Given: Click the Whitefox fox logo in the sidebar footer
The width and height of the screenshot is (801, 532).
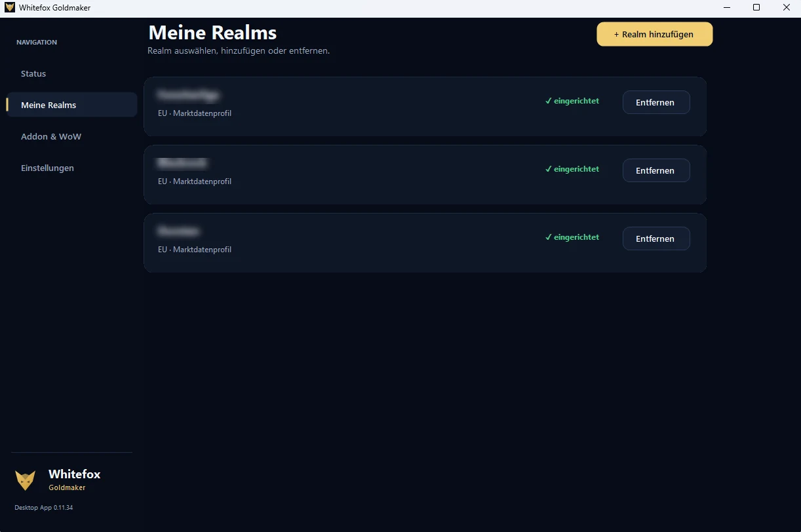Looking at the screenshot, I should click(x=26, y=480).
